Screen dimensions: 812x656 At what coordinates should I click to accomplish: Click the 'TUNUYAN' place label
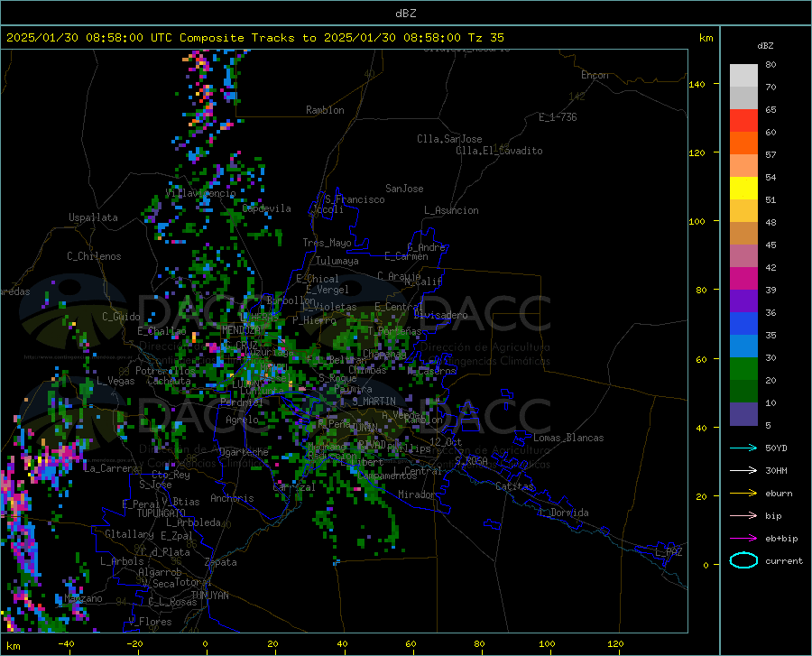point(209,596)
